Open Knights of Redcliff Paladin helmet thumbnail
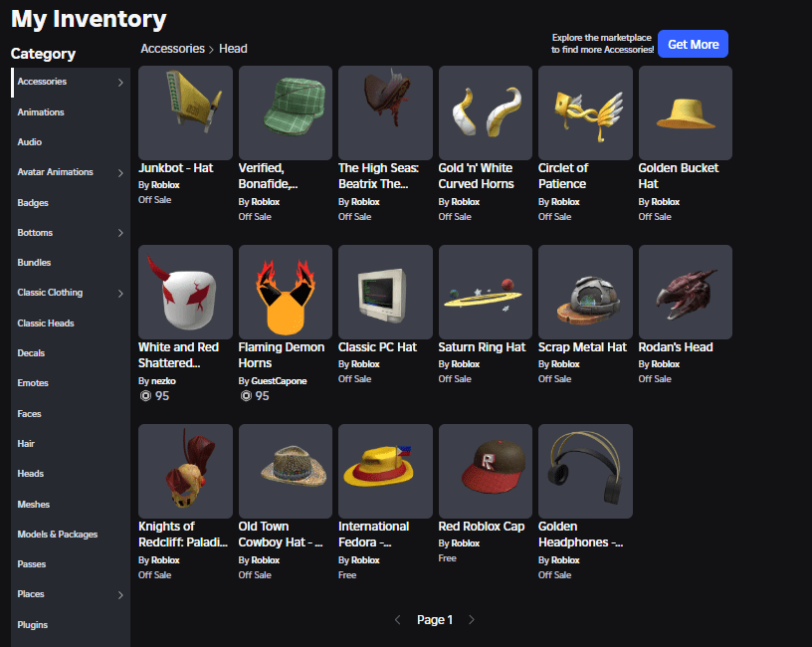Image resolution: width=812 pixels, height=647 pixels. click(185, 471)
